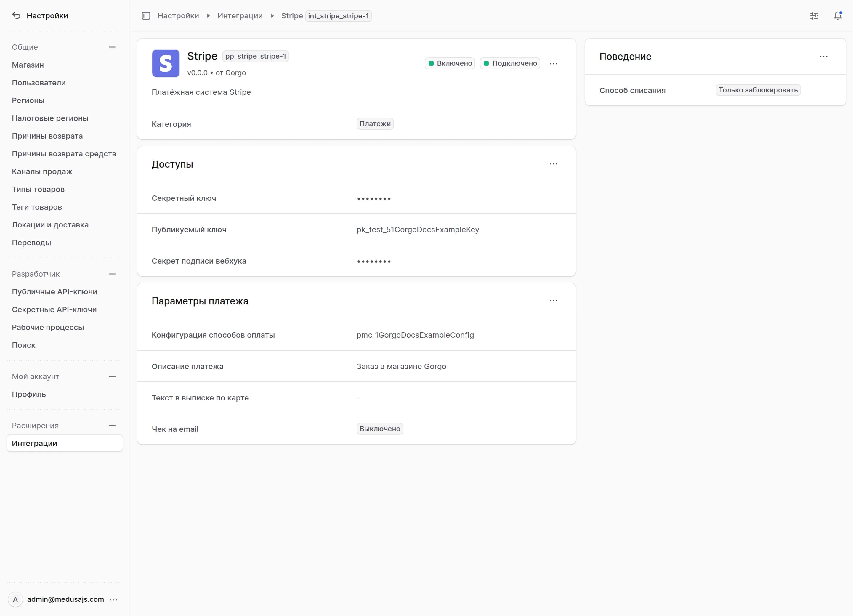Open the Параметры платежа three-dot menu

(553, 301)
